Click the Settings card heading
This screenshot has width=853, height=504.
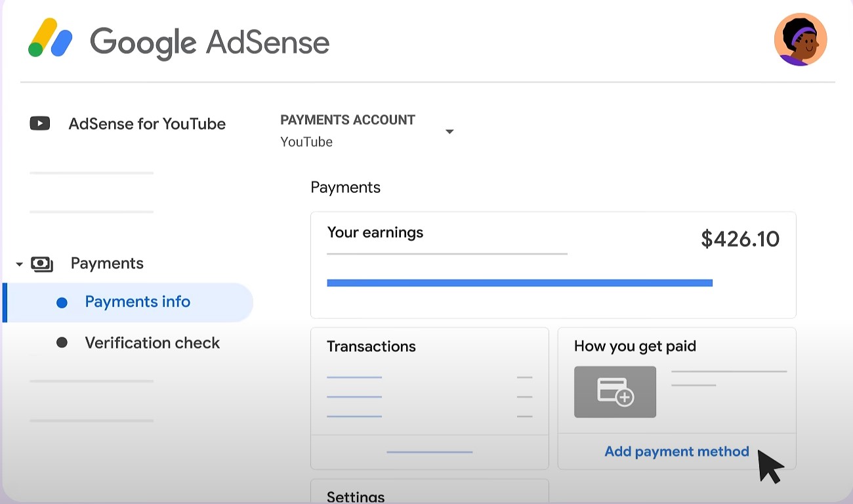pyautogui.click(x=356, y=496)
